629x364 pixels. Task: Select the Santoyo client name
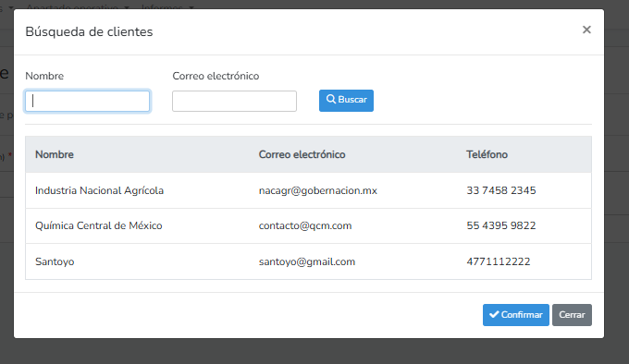(55, 261)
